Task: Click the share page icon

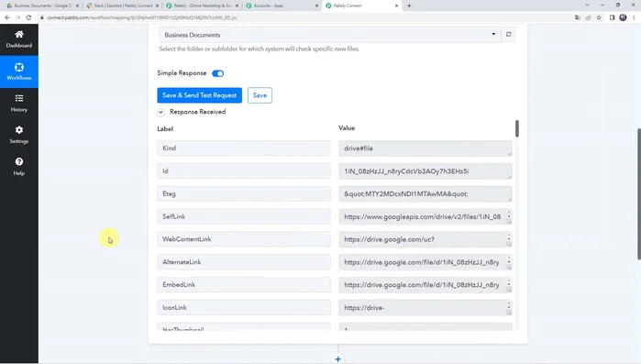Action: tap(588, 17)
